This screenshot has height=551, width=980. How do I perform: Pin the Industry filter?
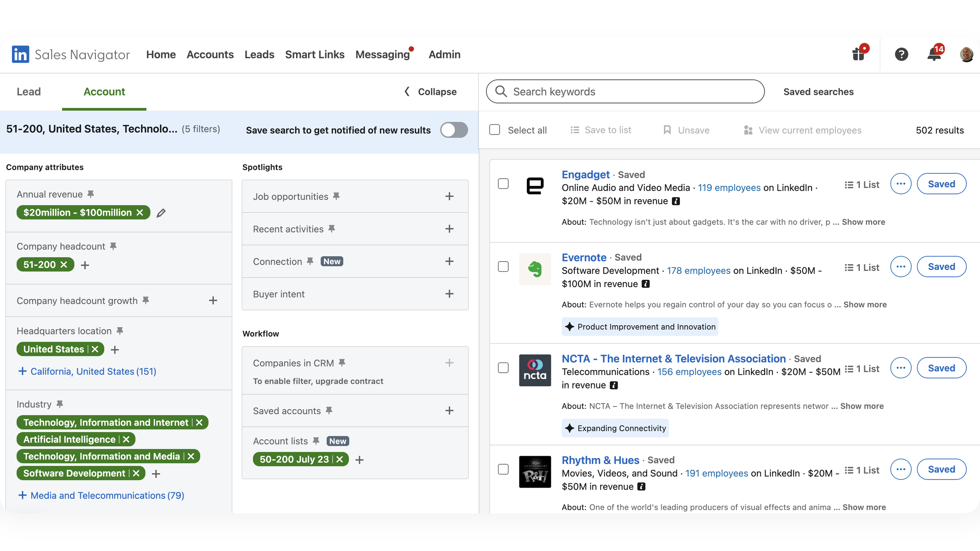[60, 404]
